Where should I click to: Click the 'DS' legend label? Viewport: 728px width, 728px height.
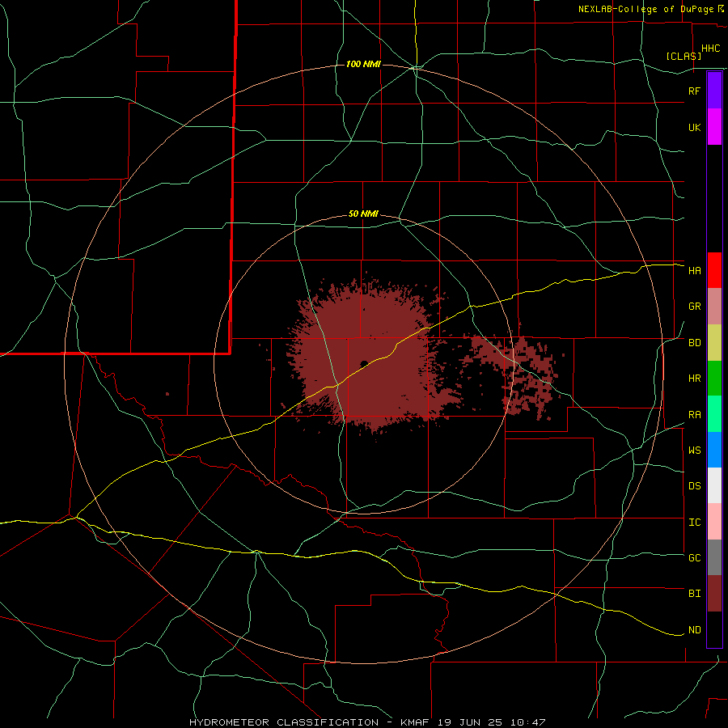(x=694, y=485)
